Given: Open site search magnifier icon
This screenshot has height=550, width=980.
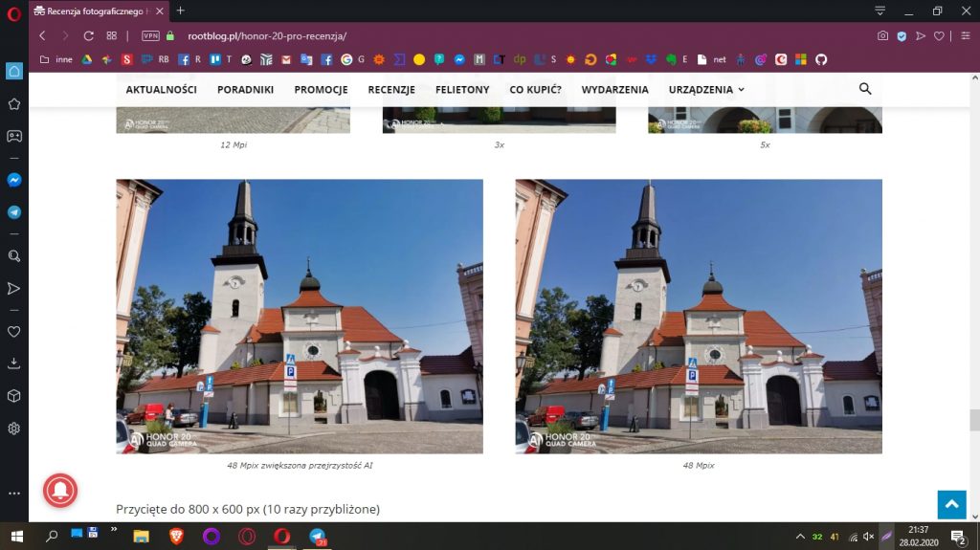Looking at the screenshot, I should coord(865,89).
